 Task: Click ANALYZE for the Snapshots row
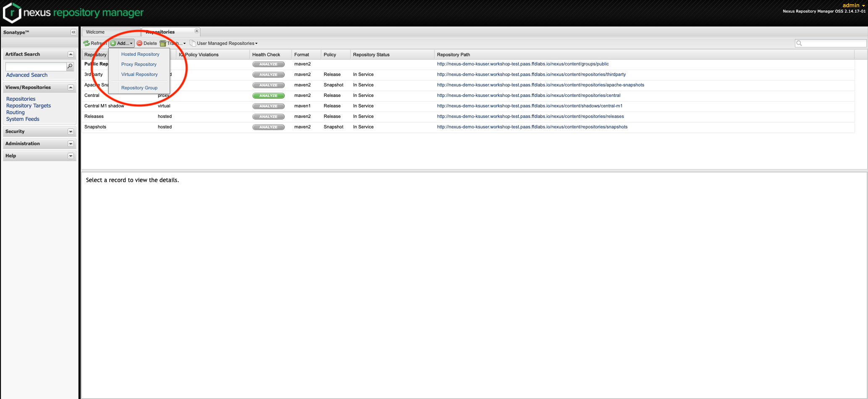point(268,127)
